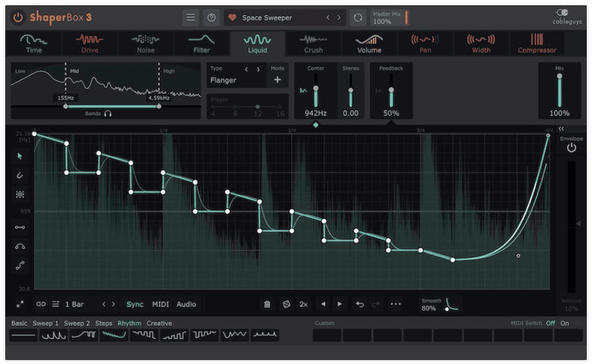Viewport: 592px width, 364px height.
Task: Click the trash delete wave icon
Action: (267, 304)
